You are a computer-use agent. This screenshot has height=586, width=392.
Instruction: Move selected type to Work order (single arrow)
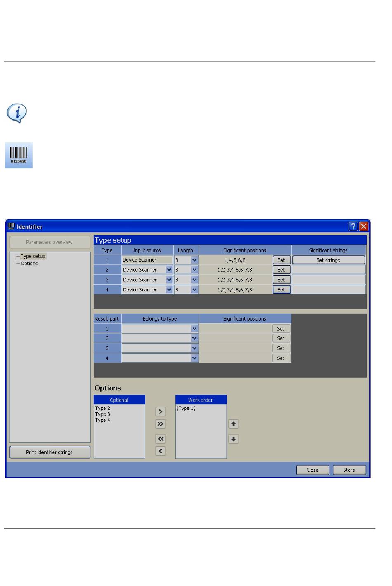(x=161, y=411)
